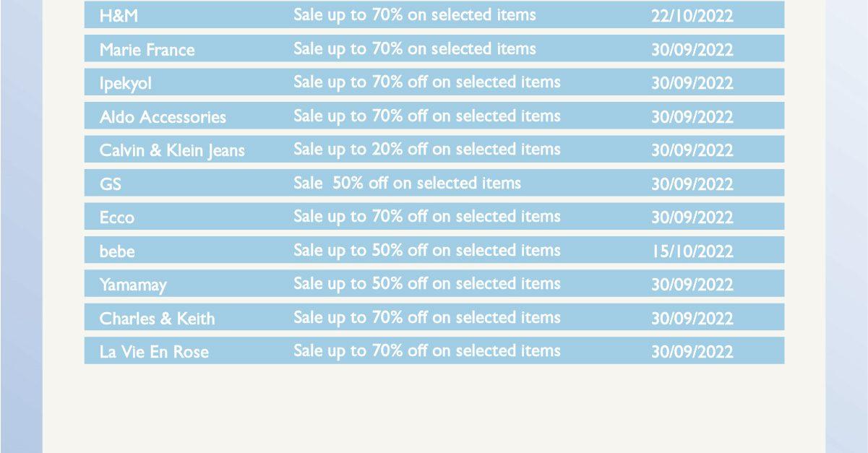The height and width of the screenshot is (453, 868).
Task: Click the Charles & Keith name
Action: coord(157,319)
